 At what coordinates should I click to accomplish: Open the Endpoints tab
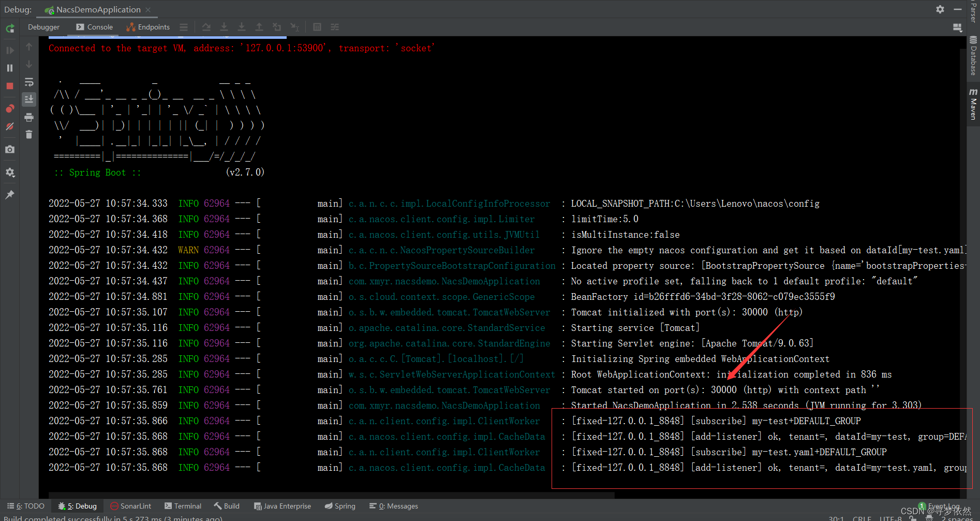tap(148, 27)
